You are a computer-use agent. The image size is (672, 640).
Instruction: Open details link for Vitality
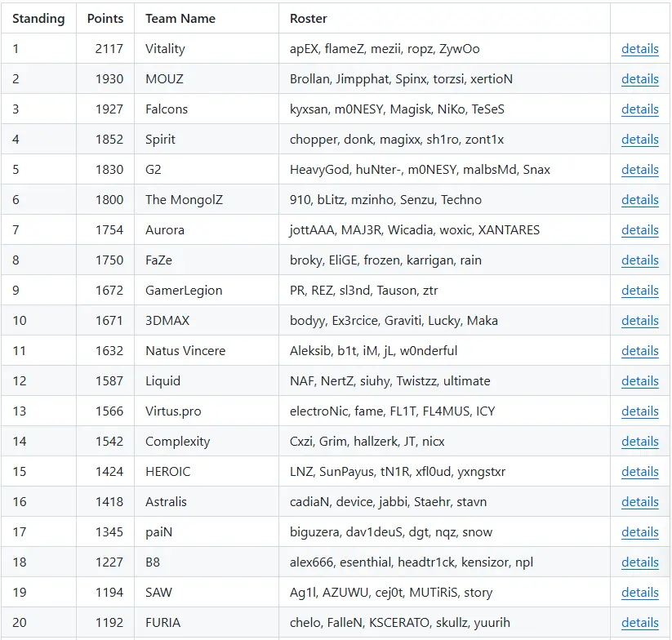tap(639, 49)
